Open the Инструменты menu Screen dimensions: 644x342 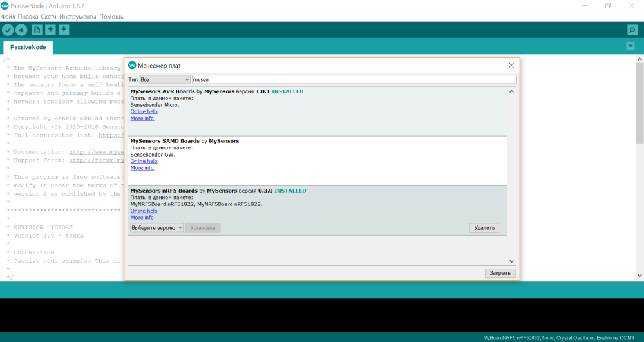pos(77,16)
